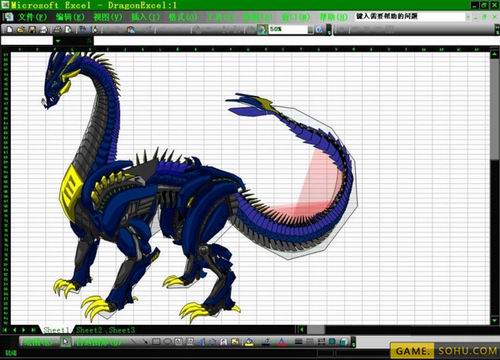Click the Fill Color paint bucket

[x=249, y=342]
